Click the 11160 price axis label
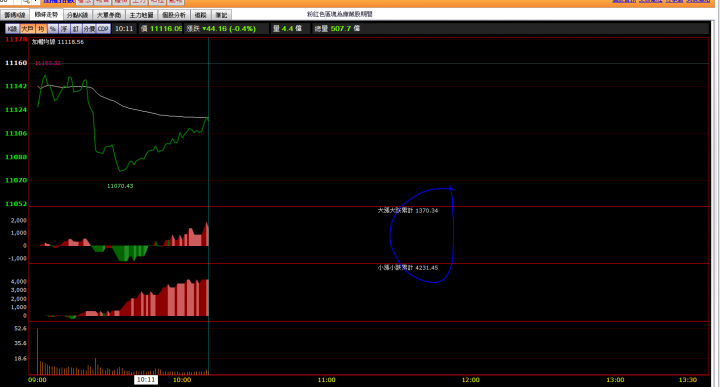The height and width of the screenshot is (387, 720). coord(16,63)
